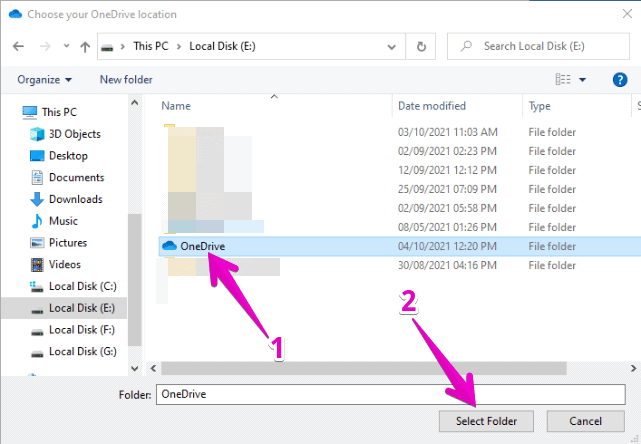Select Local Disk (F:) in sidebar

pyautogui.click(x=82, y=330)
